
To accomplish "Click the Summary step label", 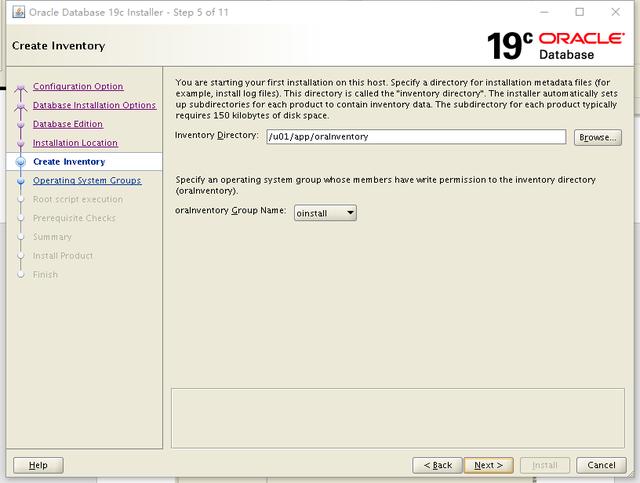I will (x=52, y=237).
